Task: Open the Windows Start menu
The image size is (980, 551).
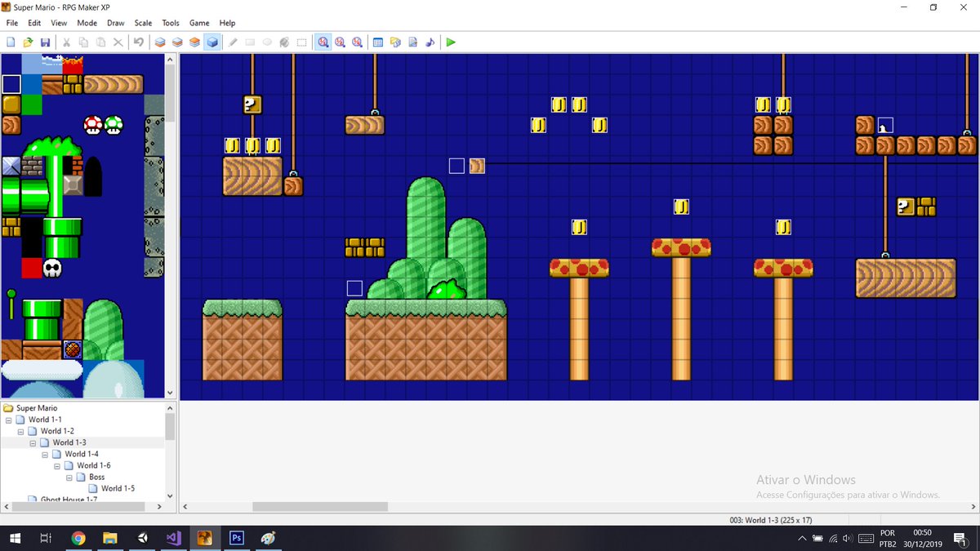Action: (x=15, y=538)
